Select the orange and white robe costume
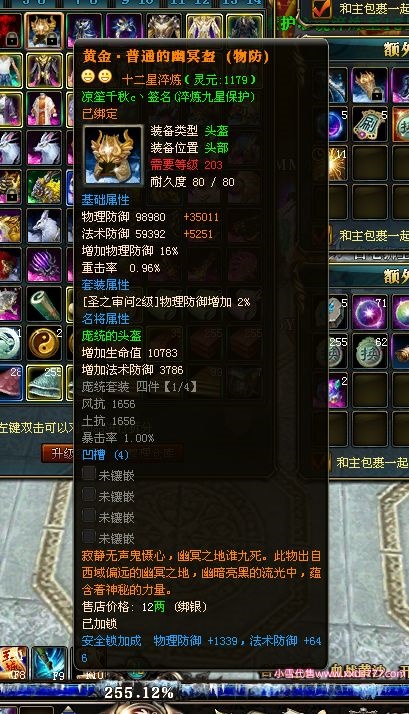This screenshot has height=714, width=409. coord(44,109)
